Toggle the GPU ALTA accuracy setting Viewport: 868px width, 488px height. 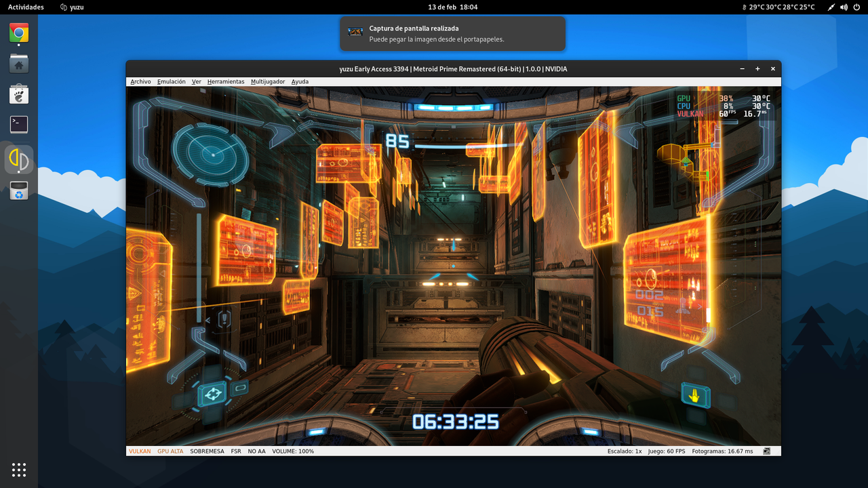pyautogui.click(x=170, y=451)
